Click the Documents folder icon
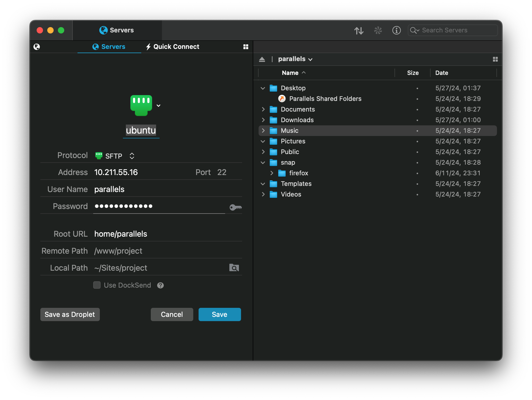Viewport: 532px width, 400px height. click(x=273, y=109)
